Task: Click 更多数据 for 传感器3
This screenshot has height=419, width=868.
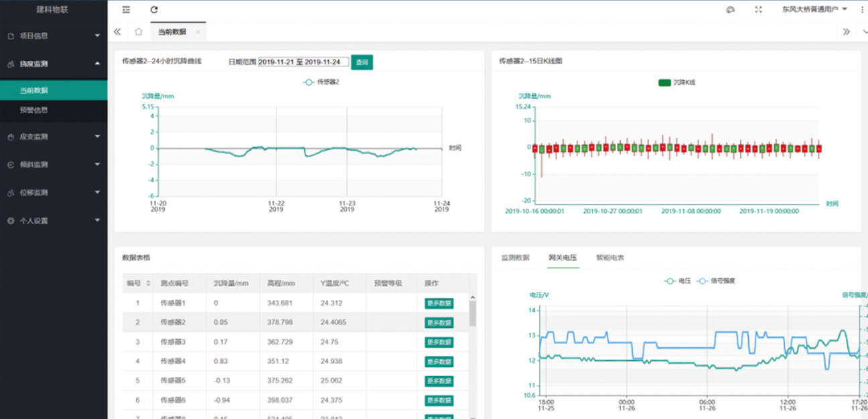Action: pos(439,342)
